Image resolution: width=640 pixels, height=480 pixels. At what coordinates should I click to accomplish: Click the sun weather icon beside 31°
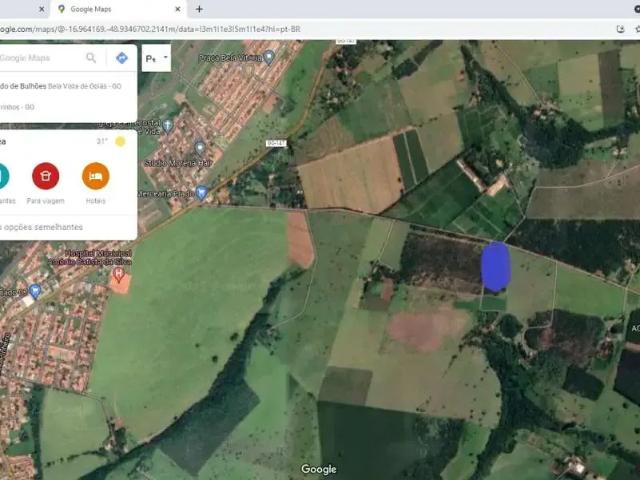(x=120, y=142)
